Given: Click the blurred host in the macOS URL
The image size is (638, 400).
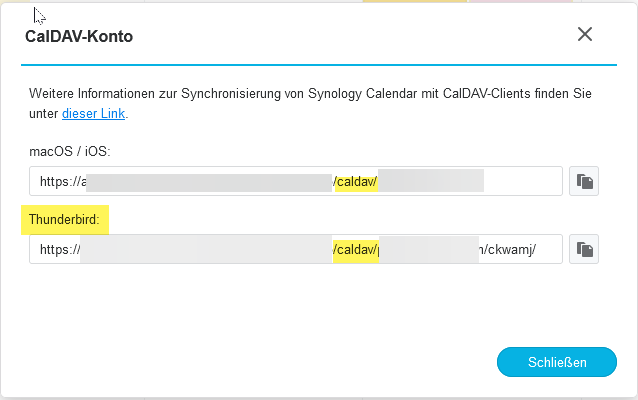Looking at the screenshot, I should [210, 181].
